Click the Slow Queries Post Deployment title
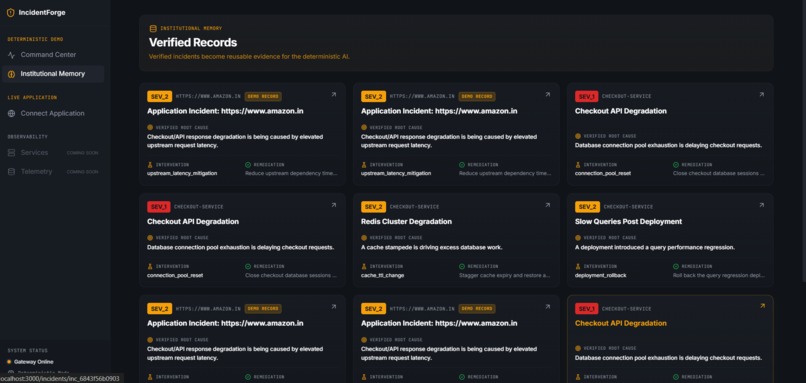This screenshot has width=806, height=383. (x=628, y=222)
